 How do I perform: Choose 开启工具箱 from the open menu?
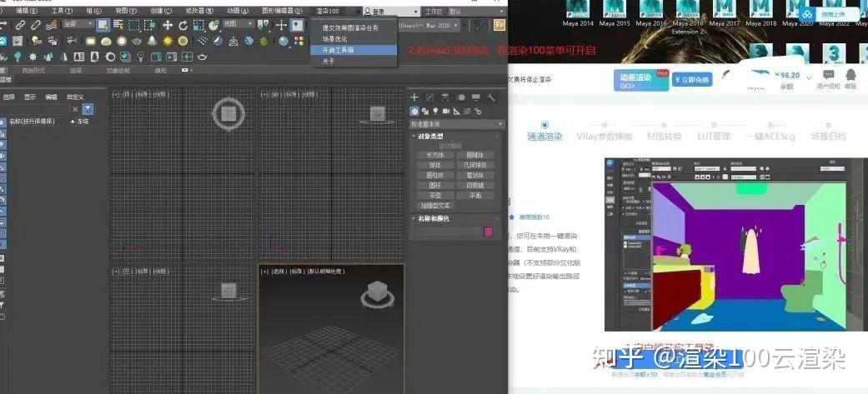tap(354, 50)
